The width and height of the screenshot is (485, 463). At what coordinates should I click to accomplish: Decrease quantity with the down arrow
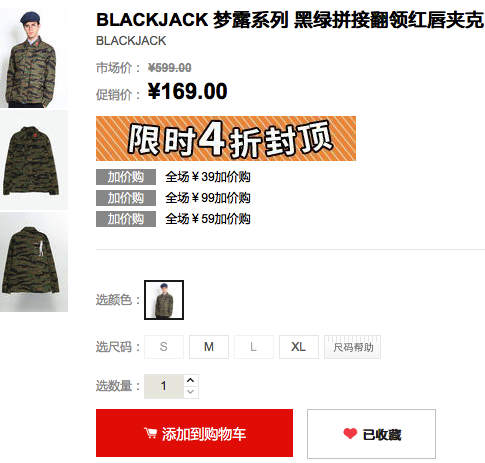191,392
